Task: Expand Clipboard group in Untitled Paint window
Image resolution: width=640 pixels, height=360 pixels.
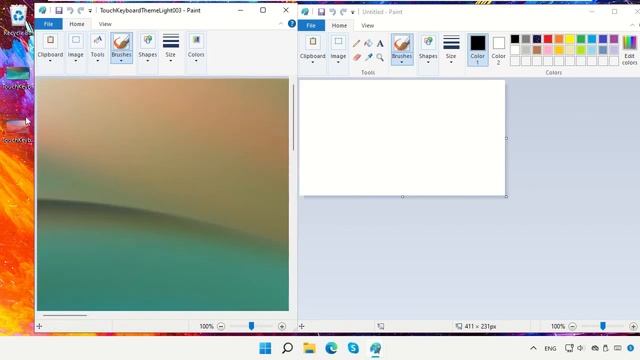Action: pos(313,50)
